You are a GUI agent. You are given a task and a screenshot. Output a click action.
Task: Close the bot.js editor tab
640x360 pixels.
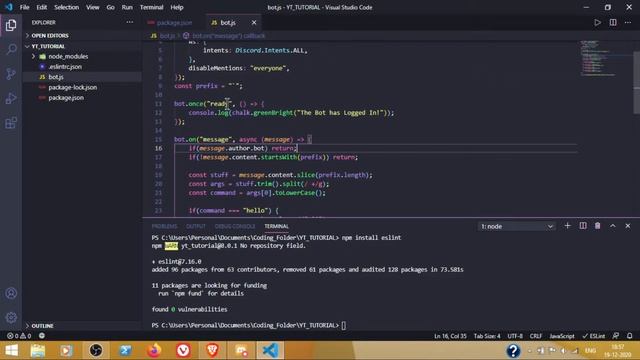(x=254, y=22)
